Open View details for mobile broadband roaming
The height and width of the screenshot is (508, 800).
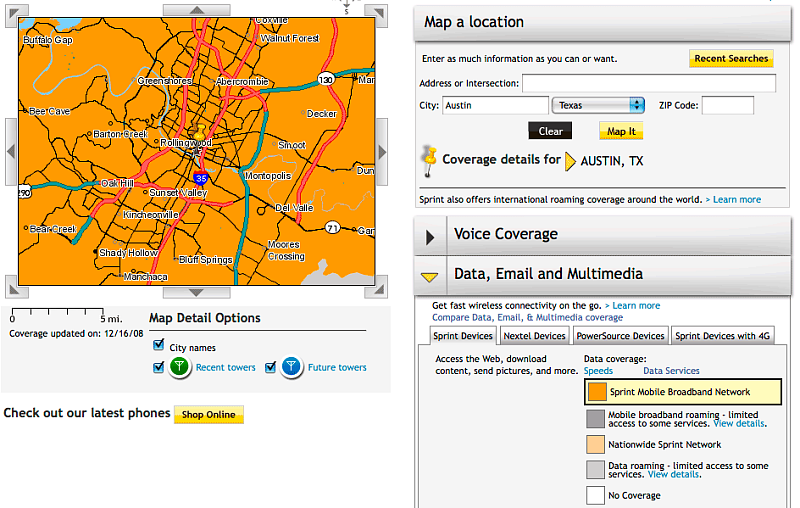coord(739,424)
